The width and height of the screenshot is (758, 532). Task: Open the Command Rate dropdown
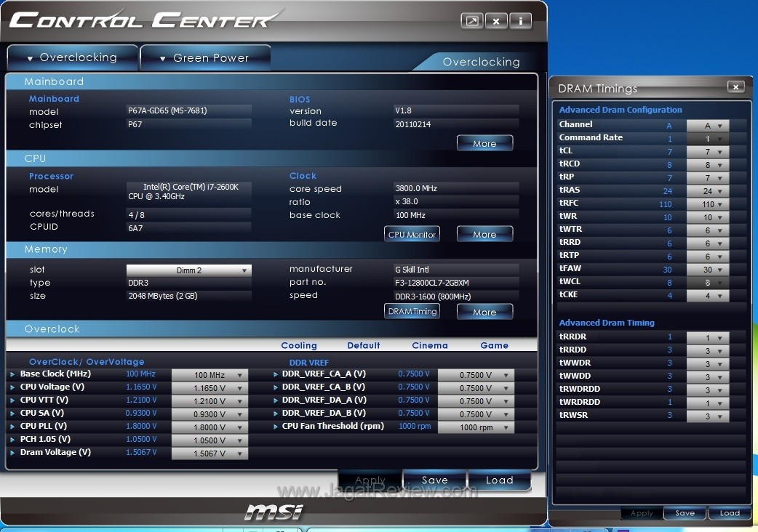click(707, 139)
